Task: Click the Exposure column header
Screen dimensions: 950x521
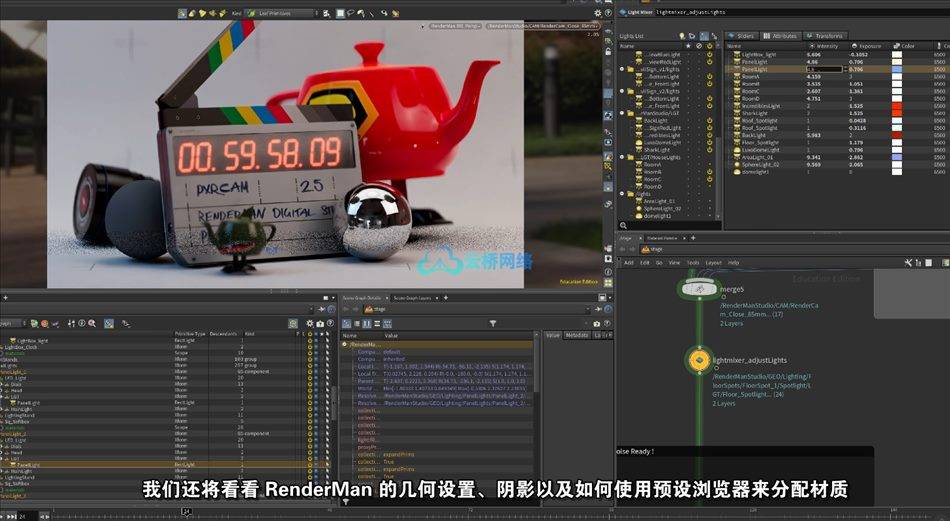Action: pyautogui.click(x=868, y=46)
